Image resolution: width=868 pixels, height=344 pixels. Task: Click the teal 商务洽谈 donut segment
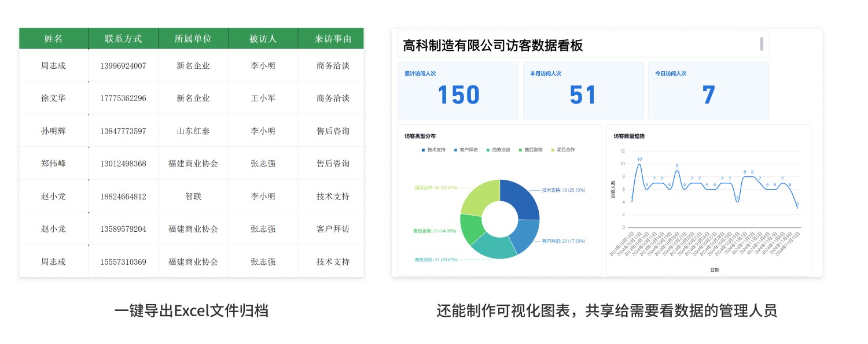coord(492,245)
